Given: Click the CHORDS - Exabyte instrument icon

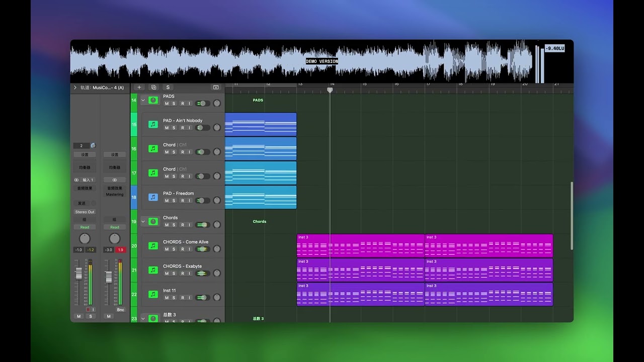Looking at the screenshot, I should (153, 270).
